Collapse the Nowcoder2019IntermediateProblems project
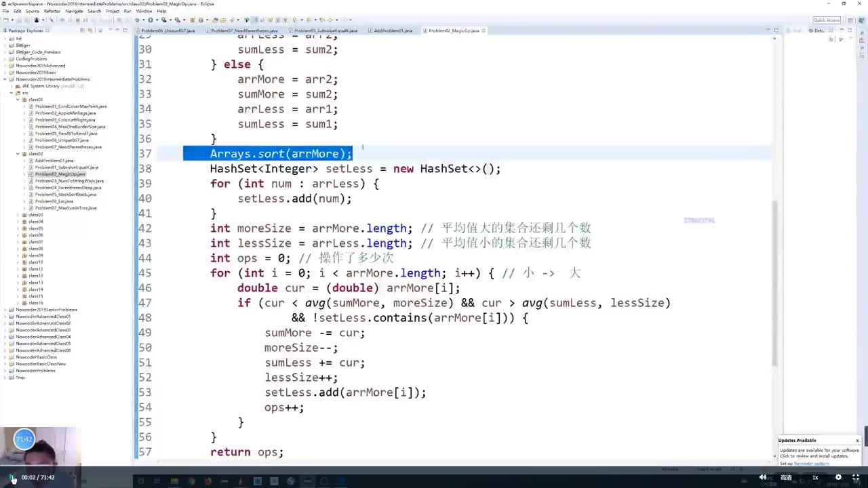Image resolution: width=868 pixels, height=488 pixels. point(6,79)
